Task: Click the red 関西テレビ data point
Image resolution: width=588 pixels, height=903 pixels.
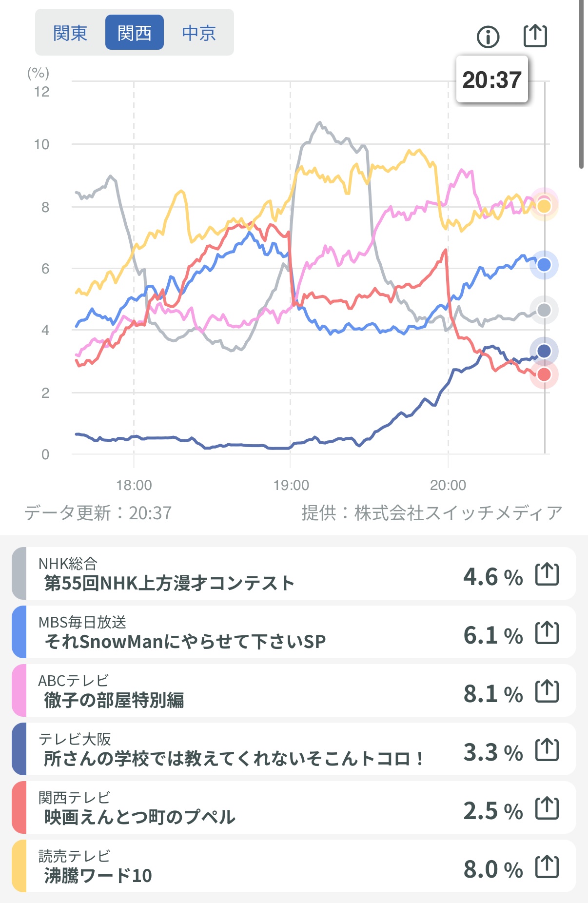Action: [x=544, y=374]
